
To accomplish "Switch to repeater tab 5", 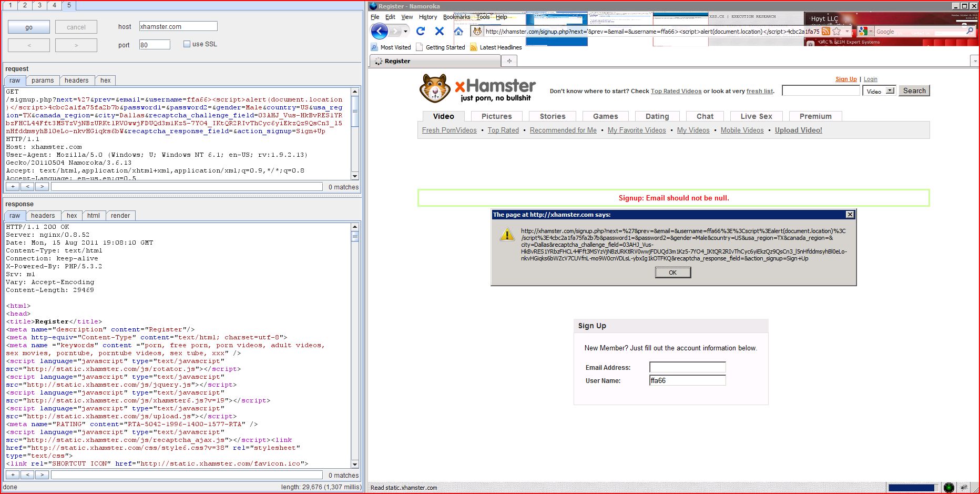I will pyautogui.click(x=69, y=5).
